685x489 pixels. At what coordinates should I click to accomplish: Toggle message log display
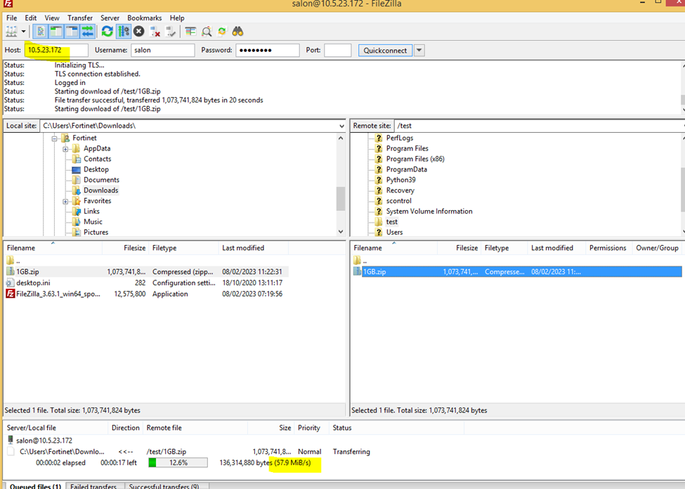pos(40,31)
